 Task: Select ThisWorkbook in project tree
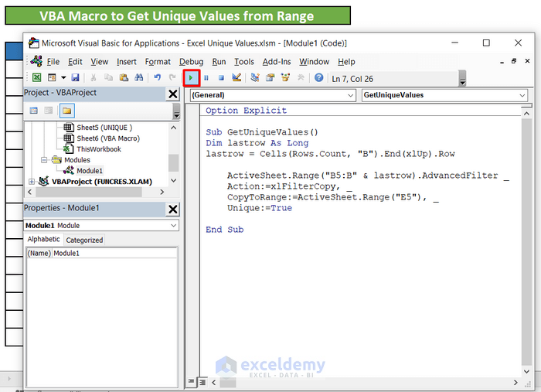99,149
